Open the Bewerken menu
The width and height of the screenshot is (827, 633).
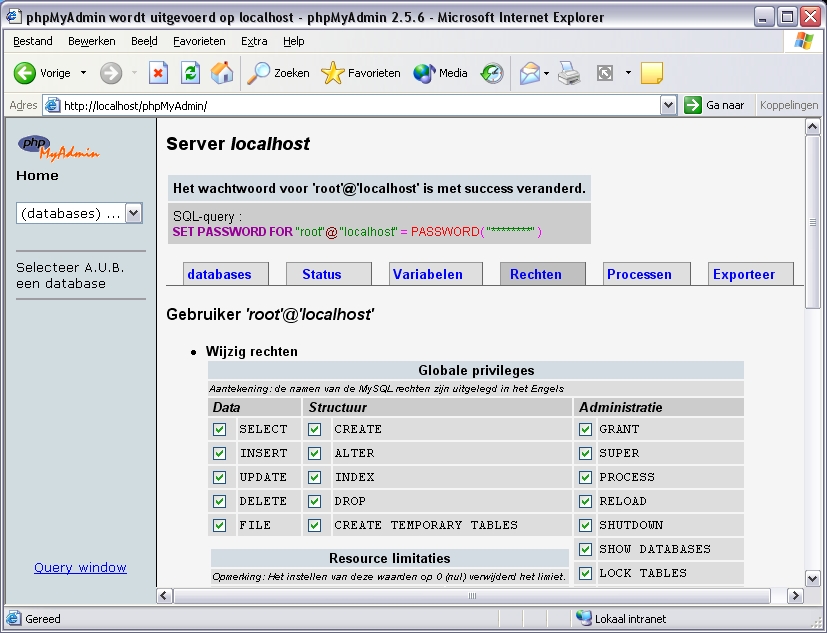tap(91, 41)
